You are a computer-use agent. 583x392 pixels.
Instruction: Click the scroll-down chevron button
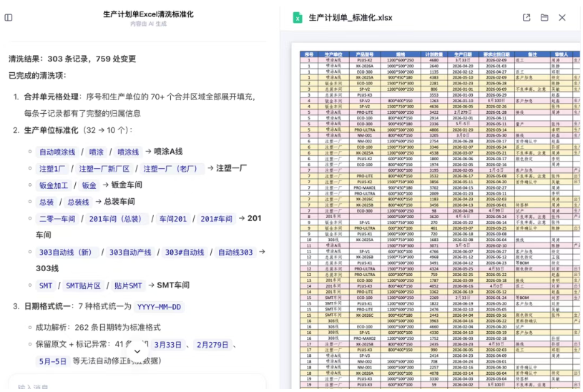[137, 351]
